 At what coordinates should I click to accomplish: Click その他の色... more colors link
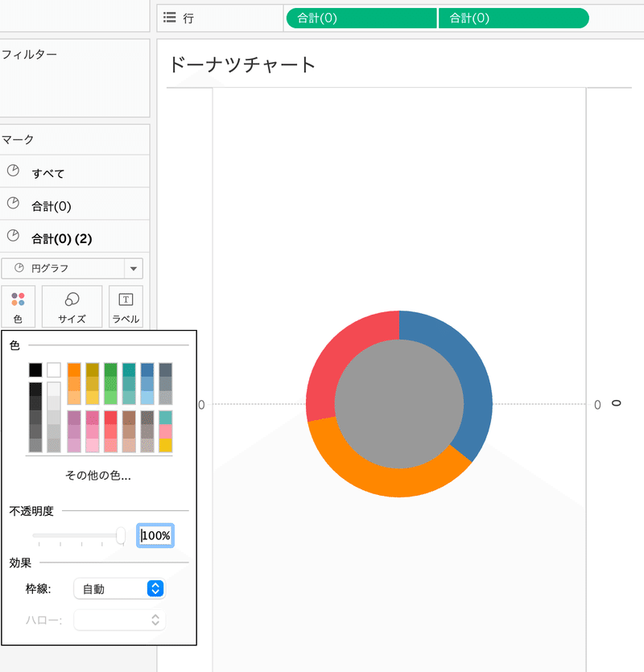coord(98,476)
